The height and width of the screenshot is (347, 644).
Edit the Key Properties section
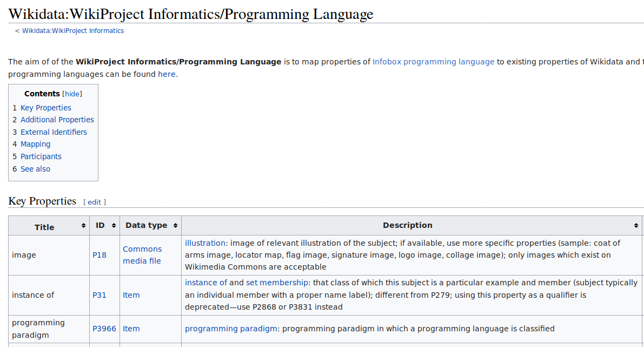[x=95, y=202]
